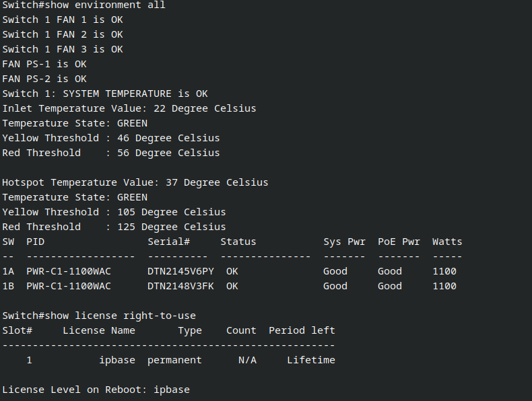Click the 1B PWR-C1-1100WAC product ID
This screenshot has height=401, width=532.
tap(69, 286)
